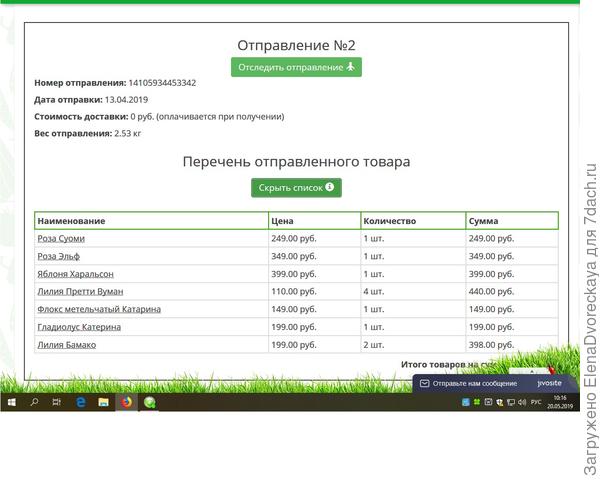Viewport: 600px width, 480px height.
Task: Follow the Яблоня Харальсон link
Action: coord(75,274)
